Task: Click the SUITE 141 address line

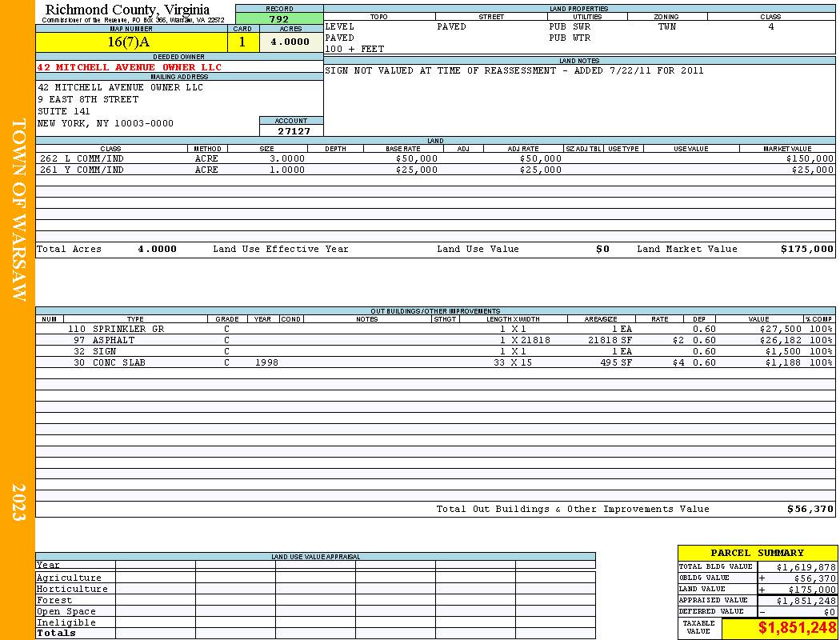Action: coord(64,111)
